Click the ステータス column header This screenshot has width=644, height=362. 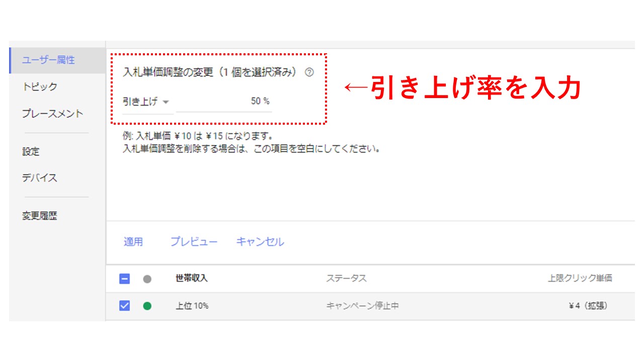[x=346, y=279]
